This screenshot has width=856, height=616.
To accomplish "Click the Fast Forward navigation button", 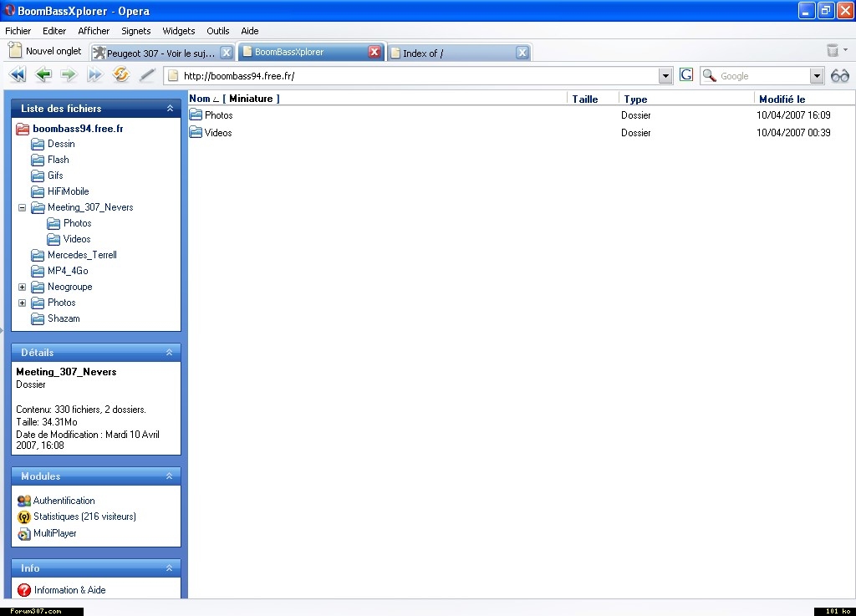I will (x=94, y=74).
